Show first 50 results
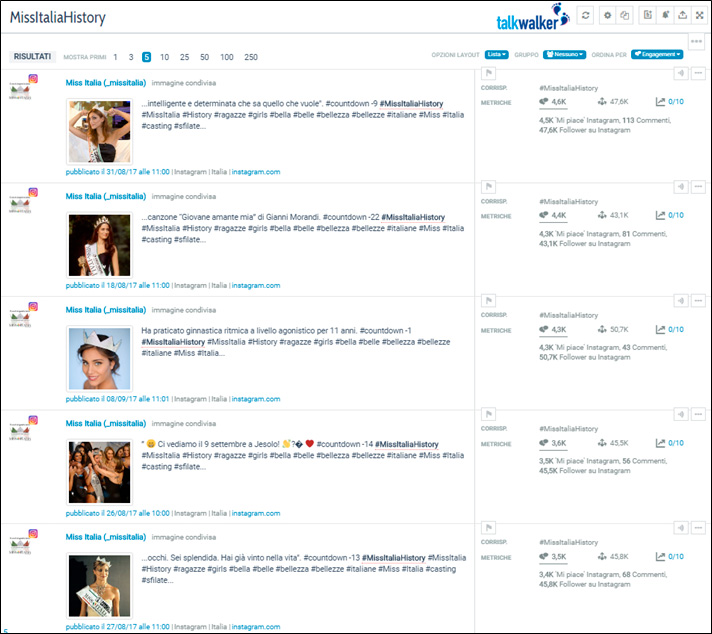The height and width of the screenshot is (634, 712). pyautogui.click(x=204, y=57)
